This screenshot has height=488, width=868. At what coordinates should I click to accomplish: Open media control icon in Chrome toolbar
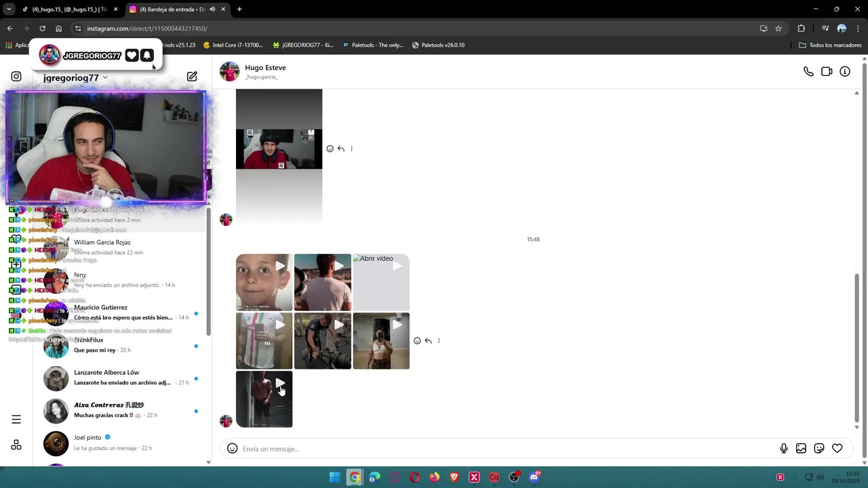(x=825, y=28)
